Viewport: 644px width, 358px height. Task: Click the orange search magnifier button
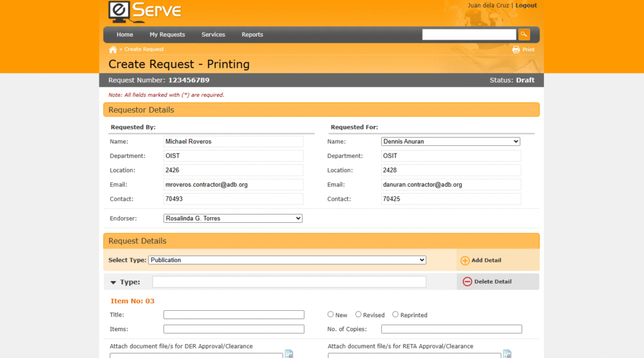(x=523, y=35)
